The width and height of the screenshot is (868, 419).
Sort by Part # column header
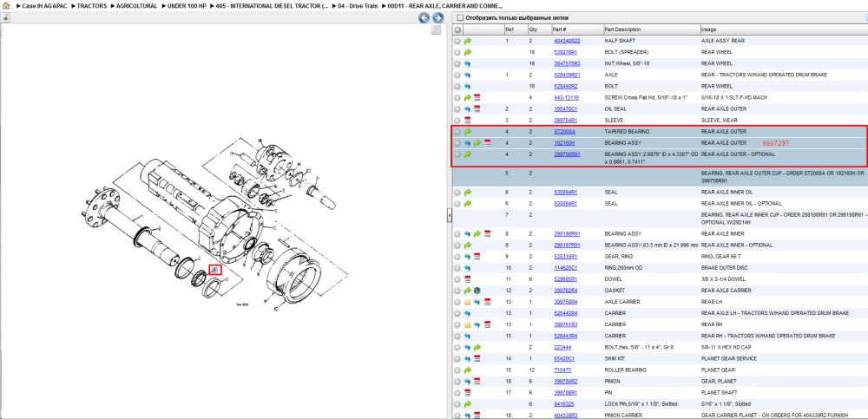[x=577, y=29]
